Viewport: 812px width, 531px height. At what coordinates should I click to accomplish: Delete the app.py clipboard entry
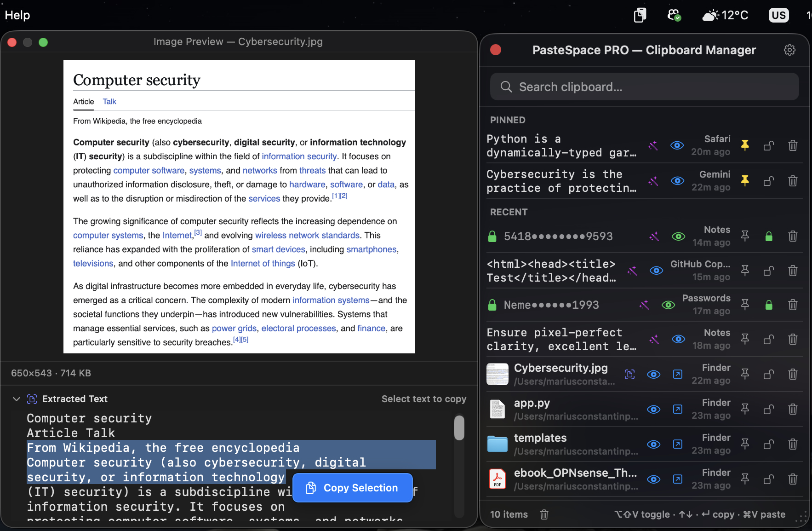click(793, 409)
